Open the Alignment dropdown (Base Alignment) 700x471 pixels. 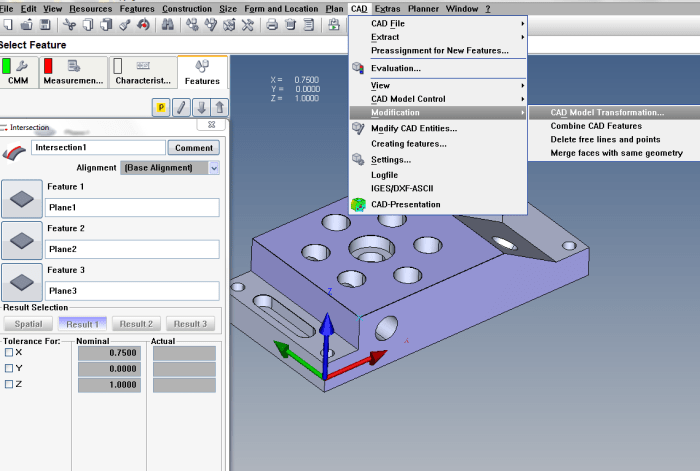pyautogui.click(x=169, y=168)
